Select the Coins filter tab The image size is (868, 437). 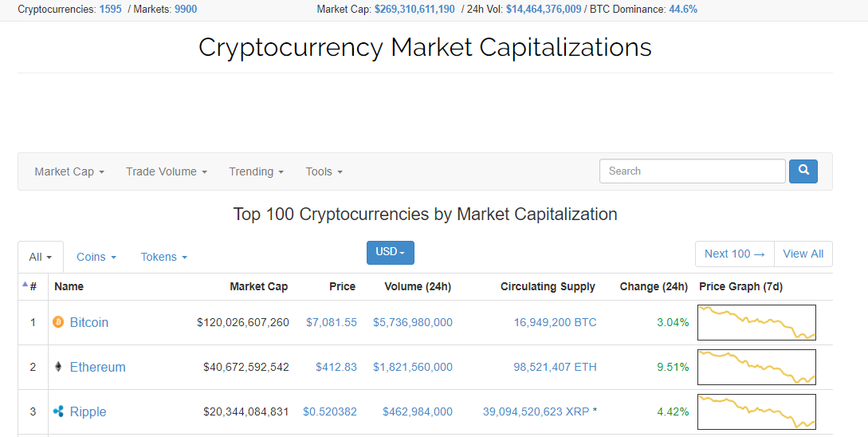pos(96,257)
